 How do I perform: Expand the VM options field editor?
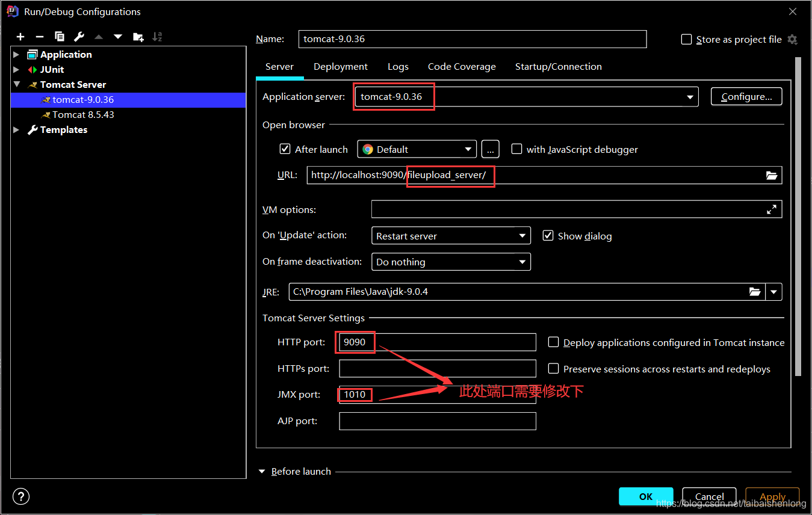pyautogui.click(x=772, y=209)
